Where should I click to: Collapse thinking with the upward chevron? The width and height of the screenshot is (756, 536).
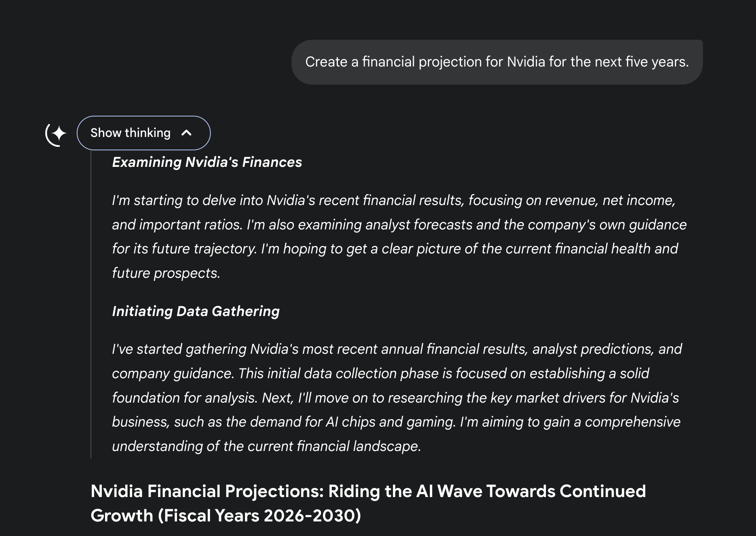point(186,133)
